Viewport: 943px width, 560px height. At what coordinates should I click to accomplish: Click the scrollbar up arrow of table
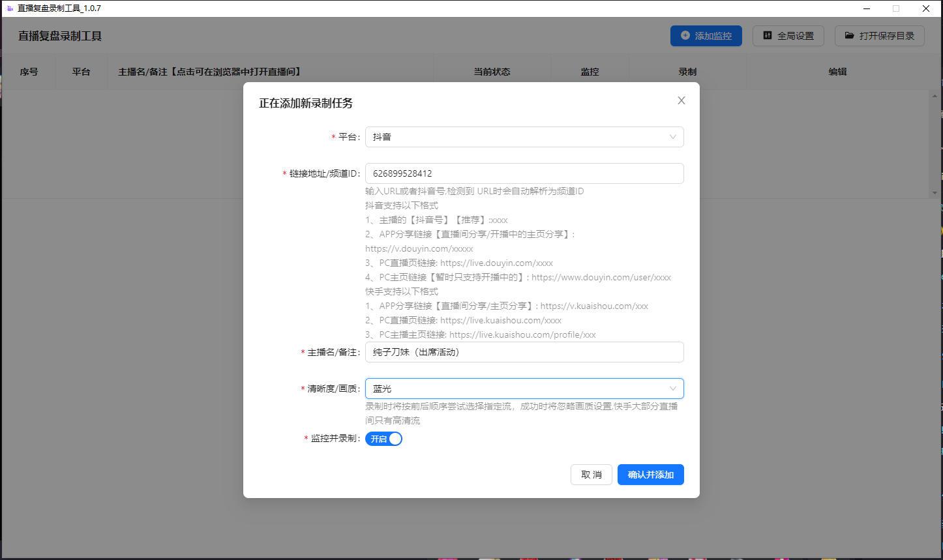tap(935, 96)
